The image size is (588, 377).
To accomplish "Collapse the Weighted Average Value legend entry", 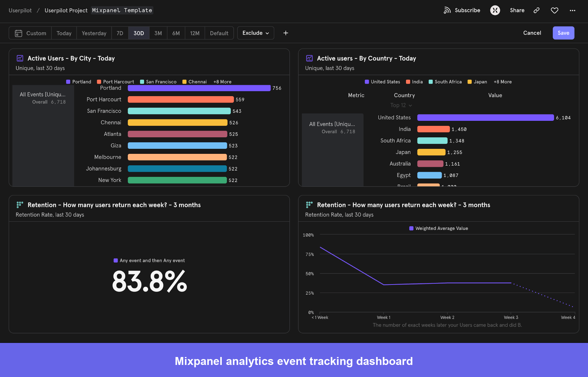I will click(x=411, y=228).
